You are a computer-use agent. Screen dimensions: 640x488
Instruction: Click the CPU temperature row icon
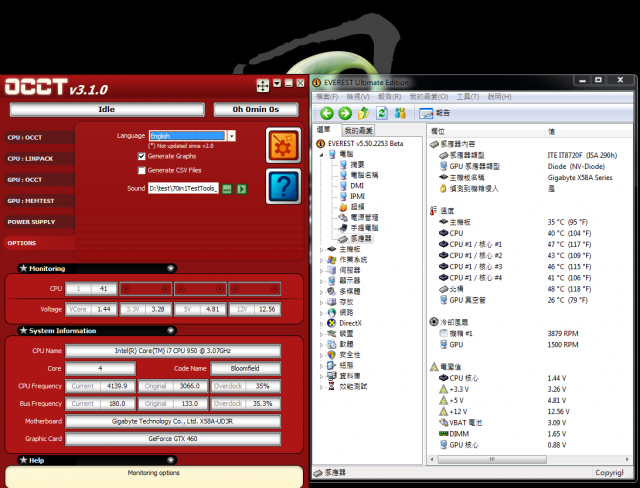click(443, 233)
